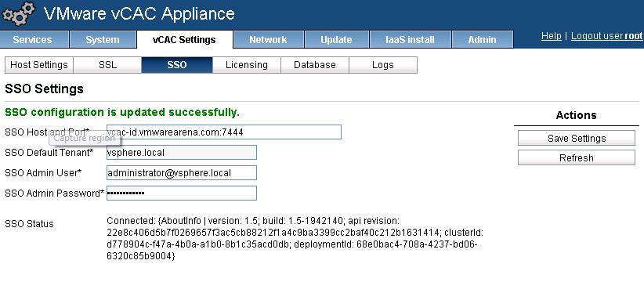Image resolution: width=644 pixels, height=282 pixels.
Task: Open the Licensing sub-tab
Action: coord(247,65)
